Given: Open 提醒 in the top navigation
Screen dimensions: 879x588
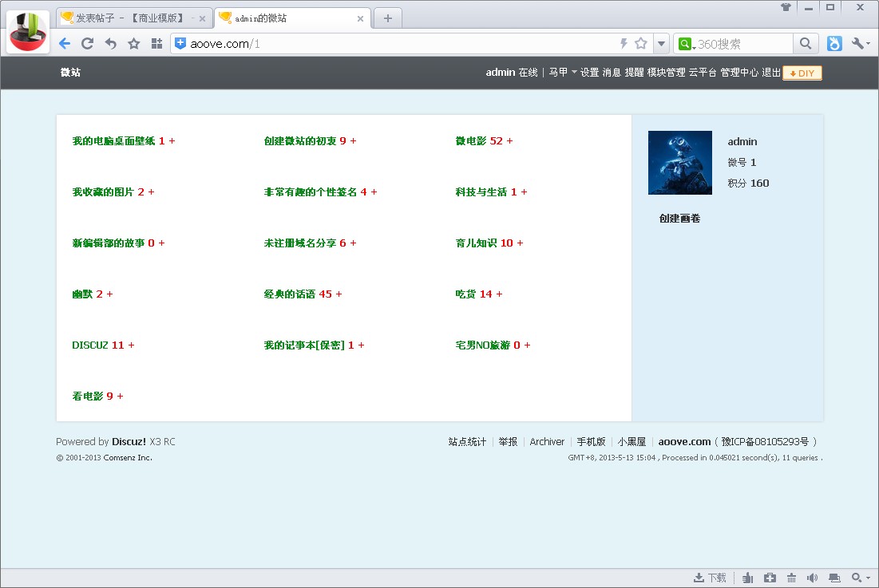Looking at the screenshot, I should [634, 73].
